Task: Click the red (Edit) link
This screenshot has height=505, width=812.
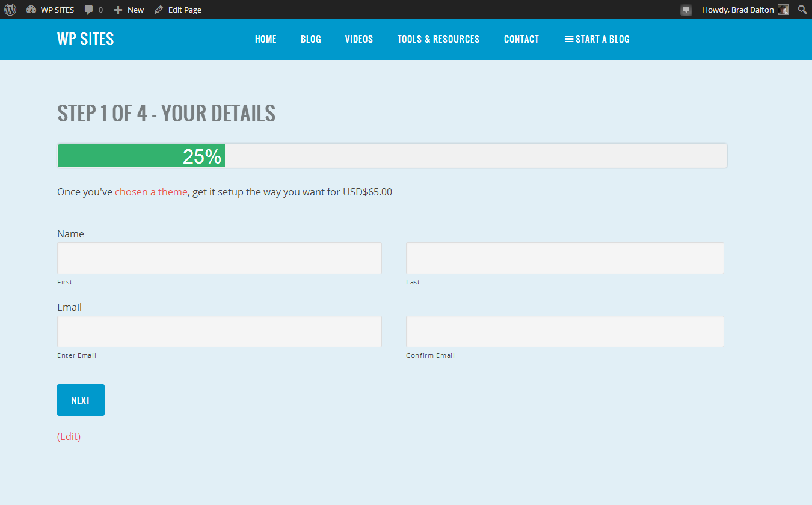Action: coord(69,436)
